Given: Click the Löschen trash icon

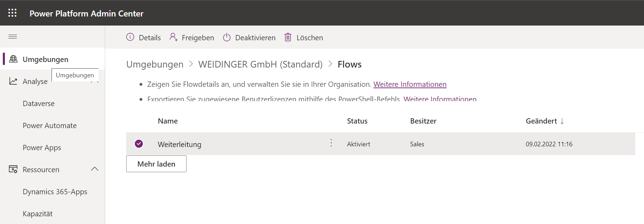Looking at the screenshot, I should [288, 37].
